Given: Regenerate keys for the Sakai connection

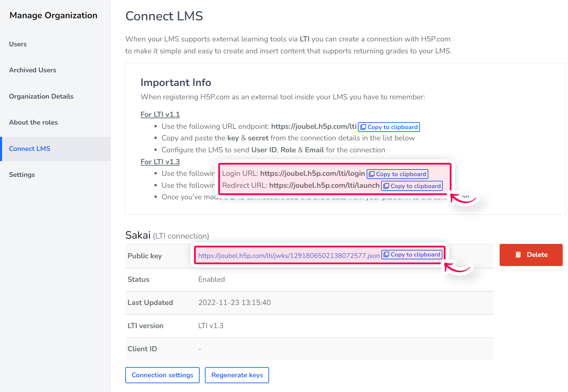Looking at the screenshot, I should (x=237, y=375).
